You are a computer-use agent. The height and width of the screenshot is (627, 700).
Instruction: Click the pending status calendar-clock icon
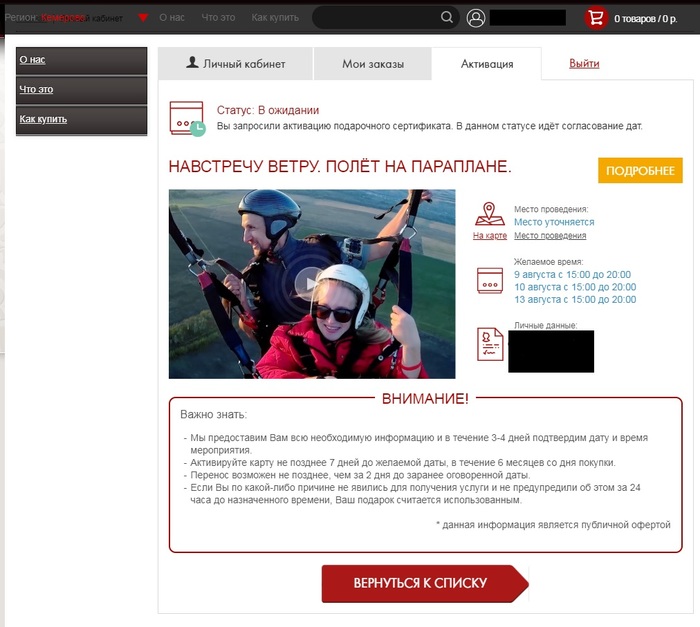pos(187,118)
